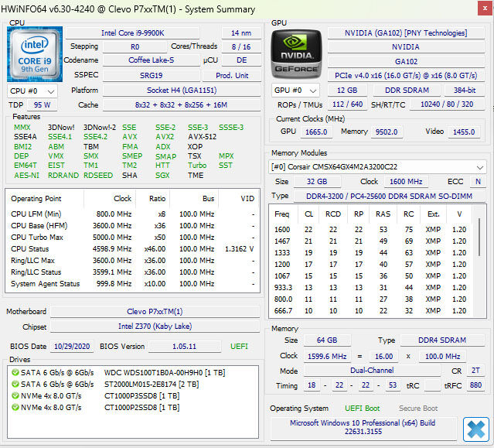494x448 pixels.
Task: Open the GPU #0 selector dropdown
Action: point(295,91)
